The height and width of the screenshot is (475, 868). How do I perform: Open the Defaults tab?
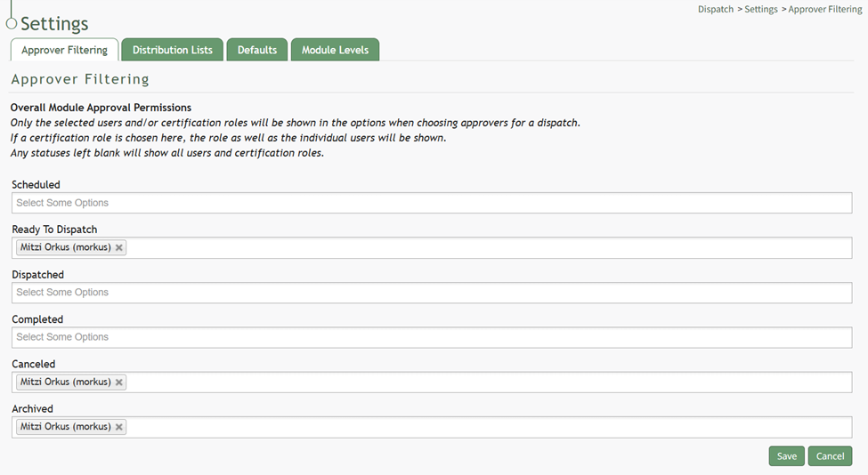tap(257, 50)
